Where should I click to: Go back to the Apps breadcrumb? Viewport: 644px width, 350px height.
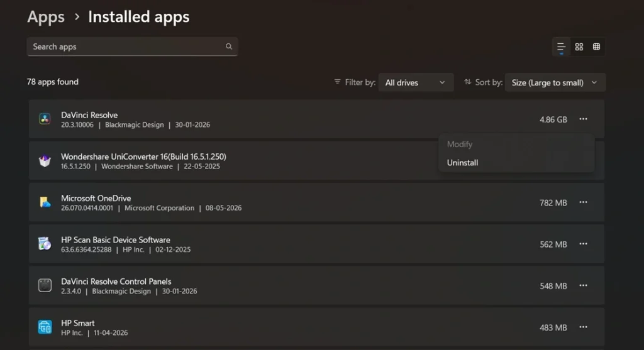[46, 17]
